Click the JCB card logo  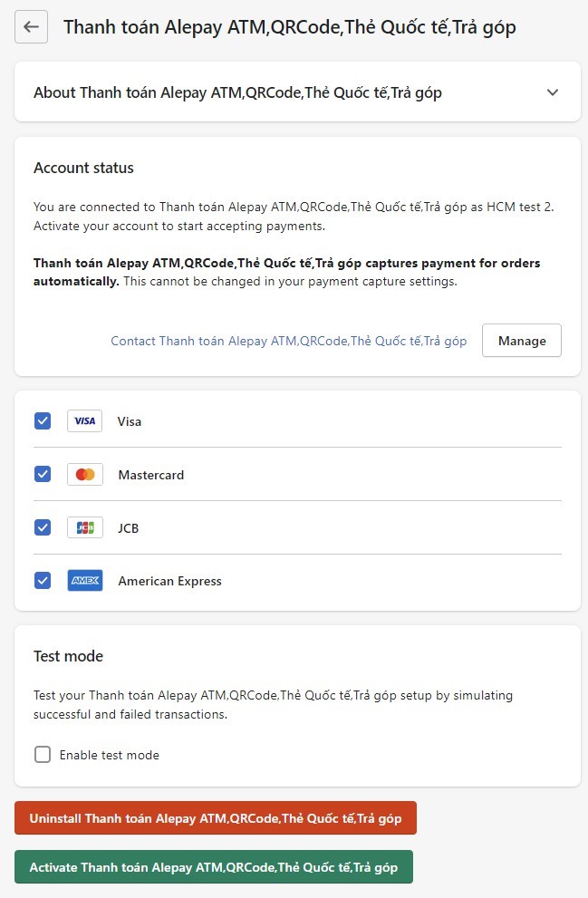(85, 527)
